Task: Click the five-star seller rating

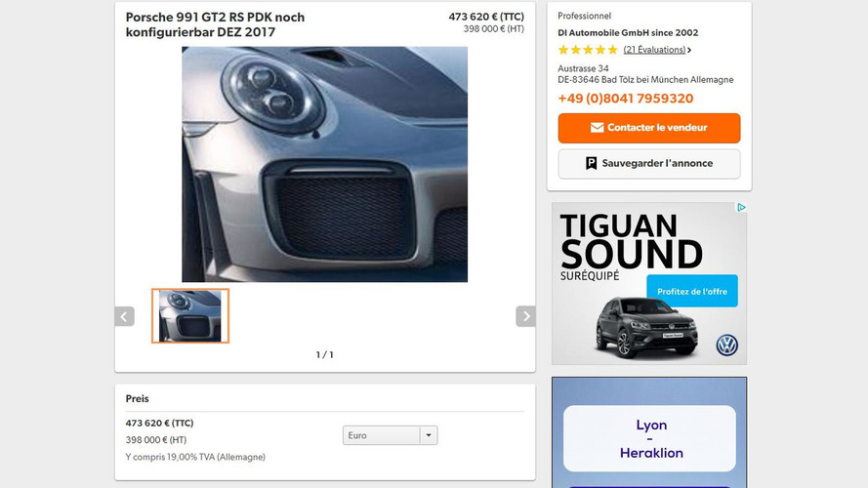Action: [588, 50]
